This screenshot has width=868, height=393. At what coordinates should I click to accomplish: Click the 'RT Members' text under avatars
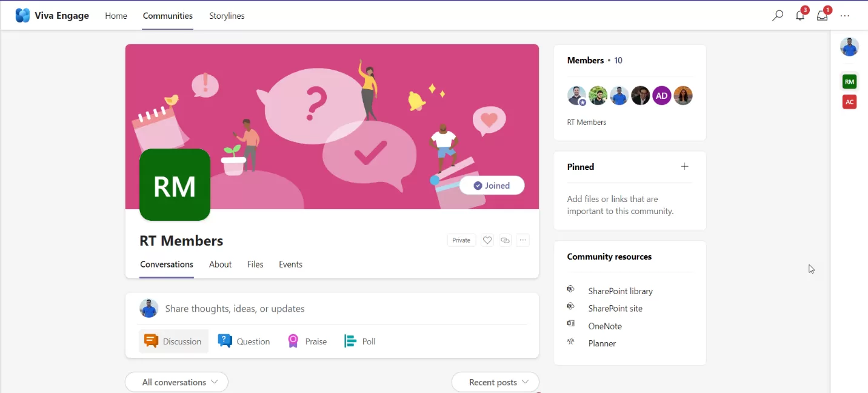pos(587,122)
